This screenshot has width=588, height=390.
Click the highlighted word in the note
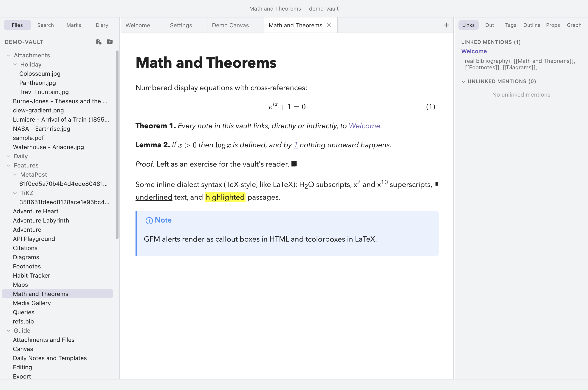[225, 198]
